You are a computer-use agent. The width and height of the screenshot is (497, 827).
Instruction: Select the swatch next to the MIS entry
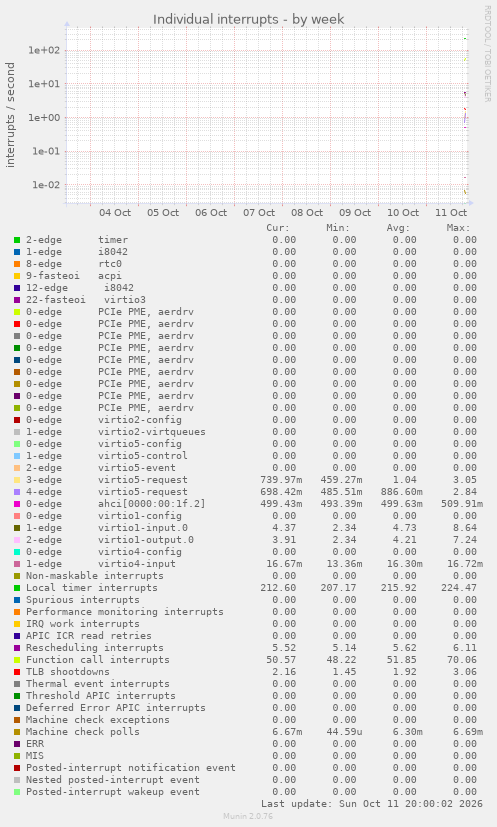pos(17,756)
